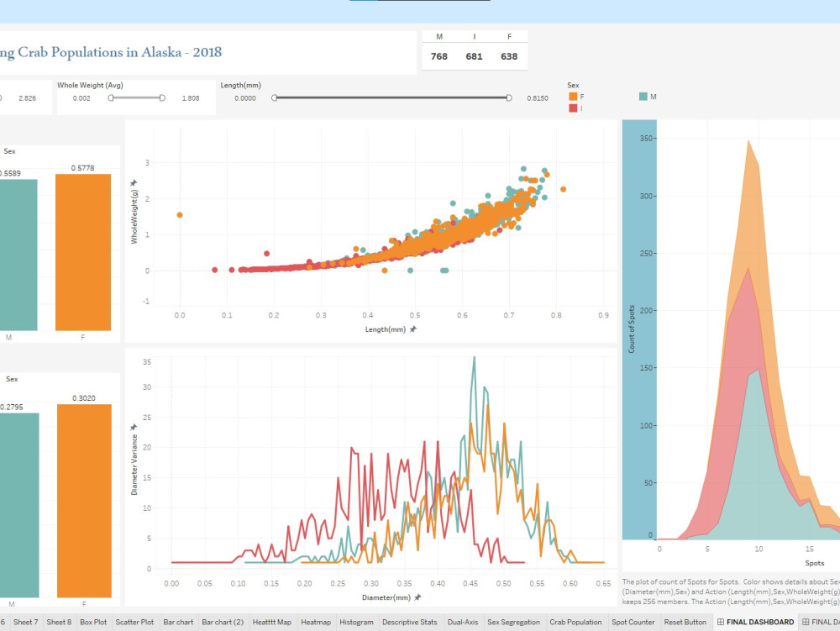Open the Dual-Axis sheet tab
The width and height of the screenshot is (840, 631).
(463, 622)
